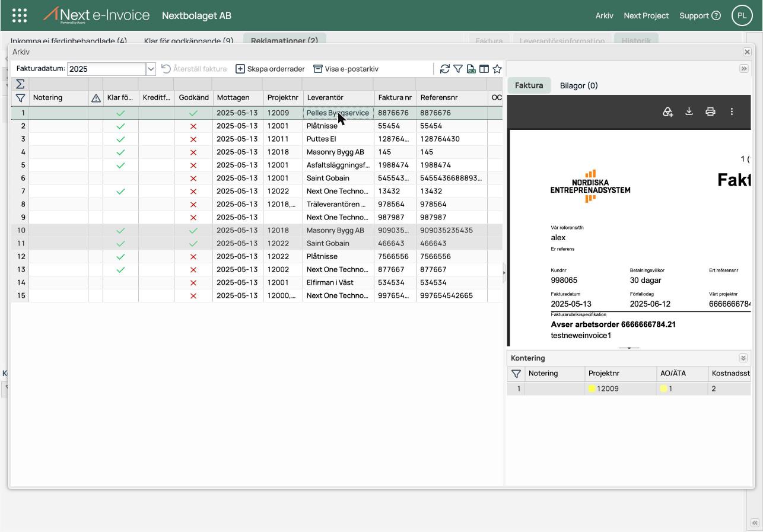The image size is (763, 532).
Task: Click the filter-row funnel icon in the invoice grid
Action: [x=20, y=97]
